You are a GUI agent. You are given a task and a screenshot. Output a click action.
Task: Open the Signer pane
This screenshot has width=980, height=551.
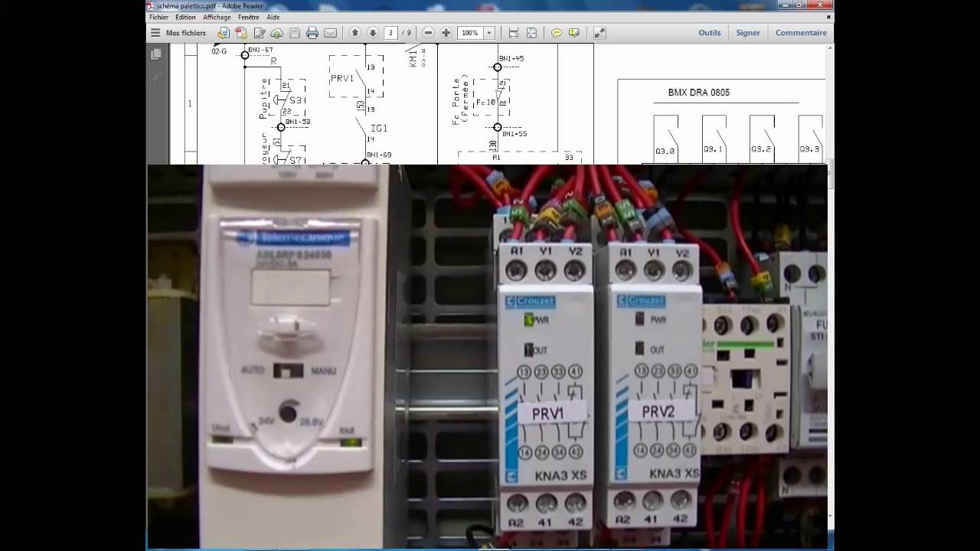click(x=748, y=33)
